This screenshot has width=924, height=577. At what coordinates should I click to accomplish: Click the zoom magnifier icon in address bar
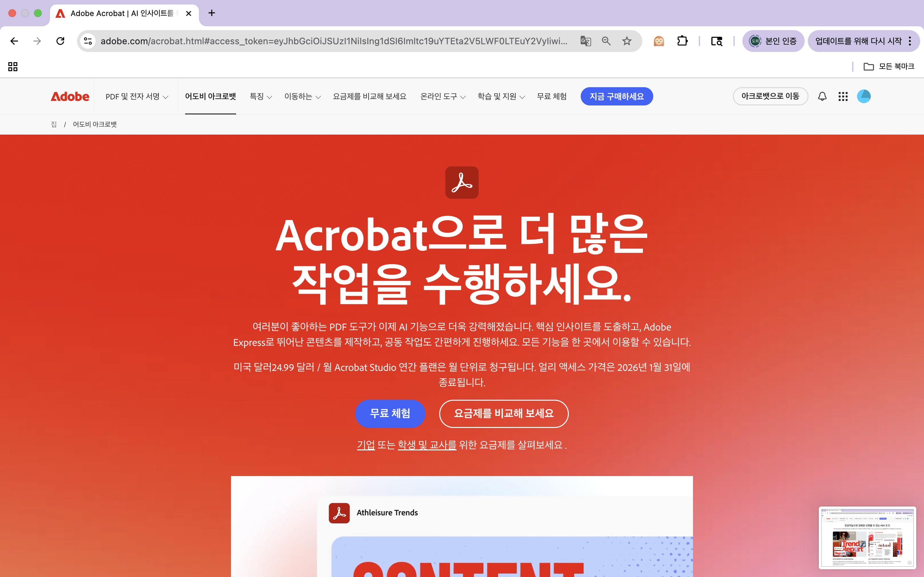pyautogui.click(x=606, y=41)
